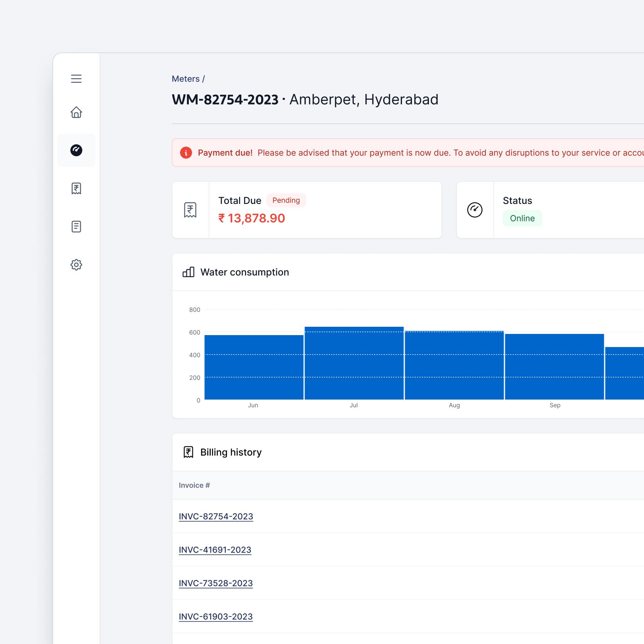Click the green Online status badge
The width and height of the screenshot is (644, 644).
(x=522, y=218)
